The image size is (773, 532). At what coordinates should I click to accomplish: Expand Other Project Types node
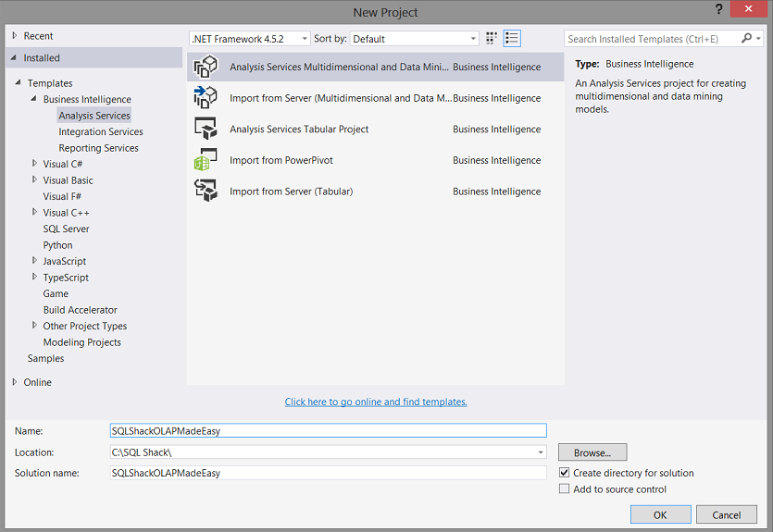[x=34, y=325]
